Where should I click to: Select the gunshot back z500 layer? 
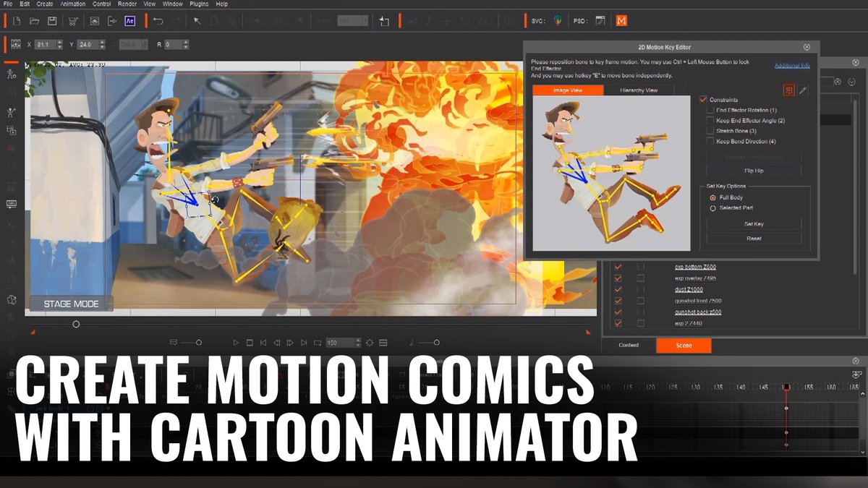tap(698, 312)
